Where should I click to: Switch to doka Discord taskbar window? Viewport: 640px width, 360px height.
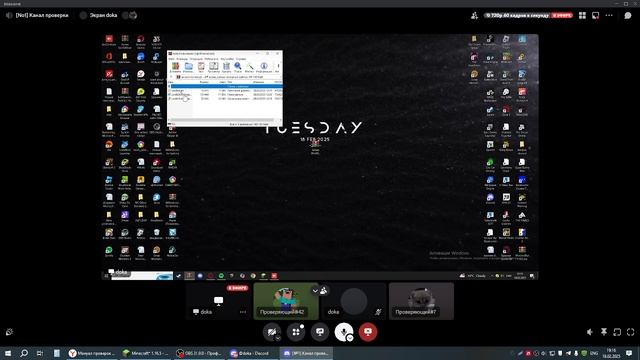253,353
